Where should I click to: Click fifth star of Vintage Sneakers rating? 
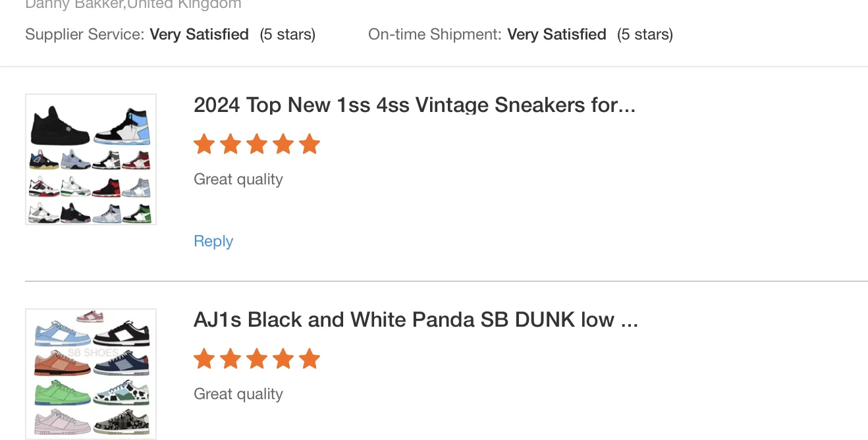click(309, 144)
